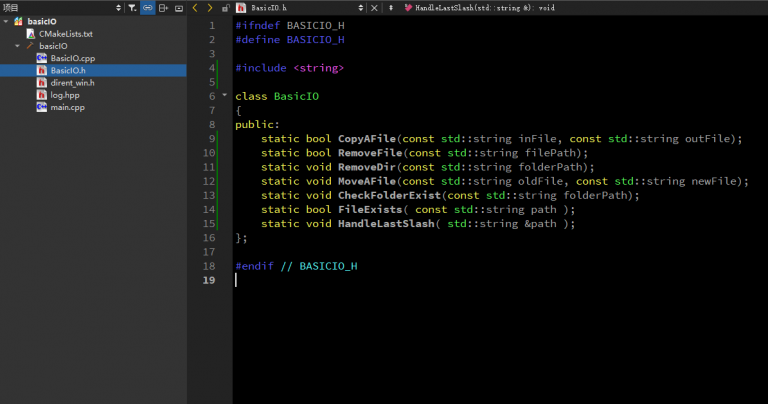
Task: Click line number 18 in gutter
Action: pyautogui.click(x=209, y=266)
